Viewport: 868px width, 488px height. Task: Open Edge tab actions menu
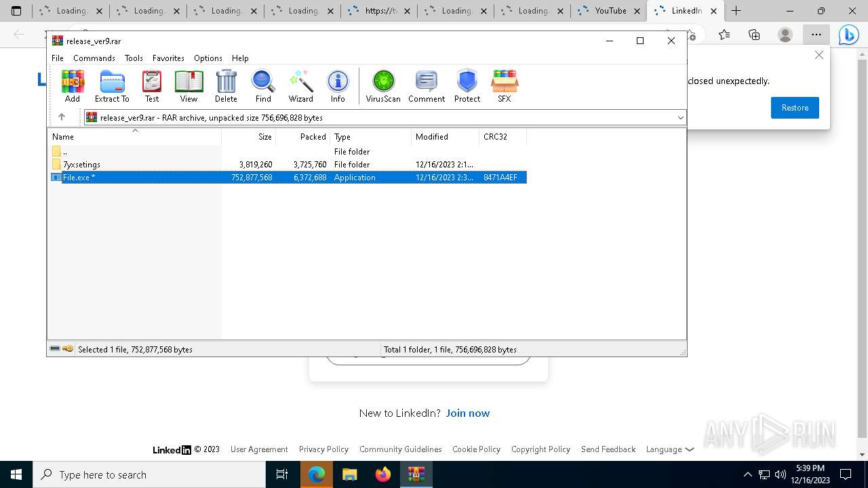pyautogui.click(x=16, y=11)
